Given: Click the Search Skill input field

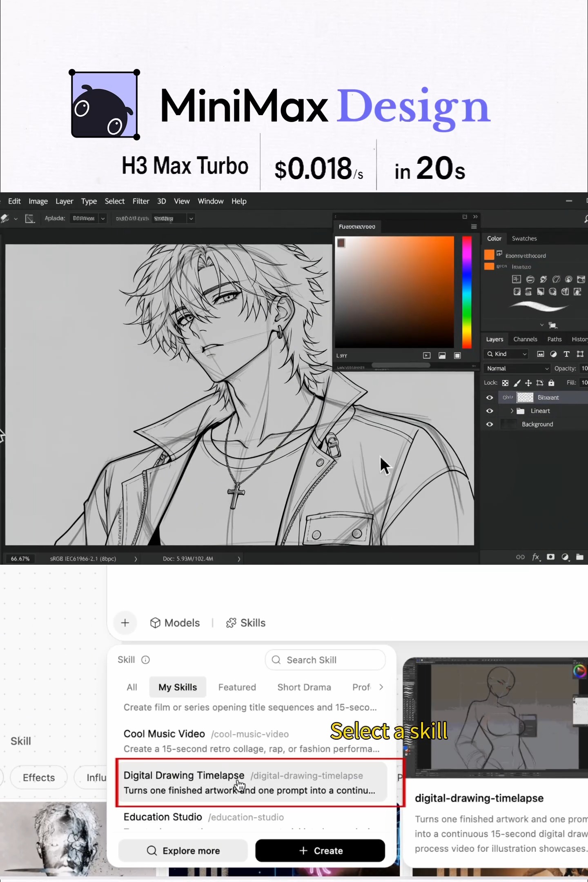Looking at the screenshot, I should point(325,660).
